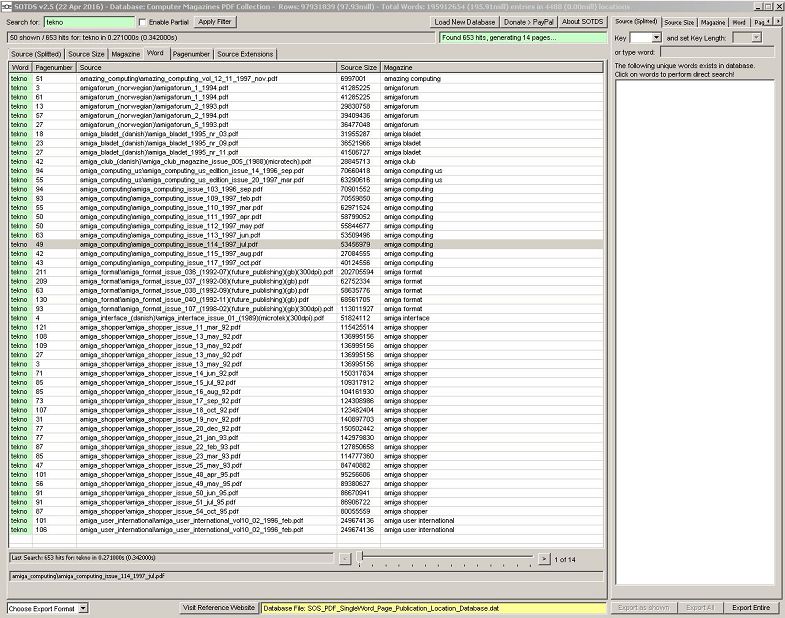Open the Key Length dropdown

[x=755, y=37]
